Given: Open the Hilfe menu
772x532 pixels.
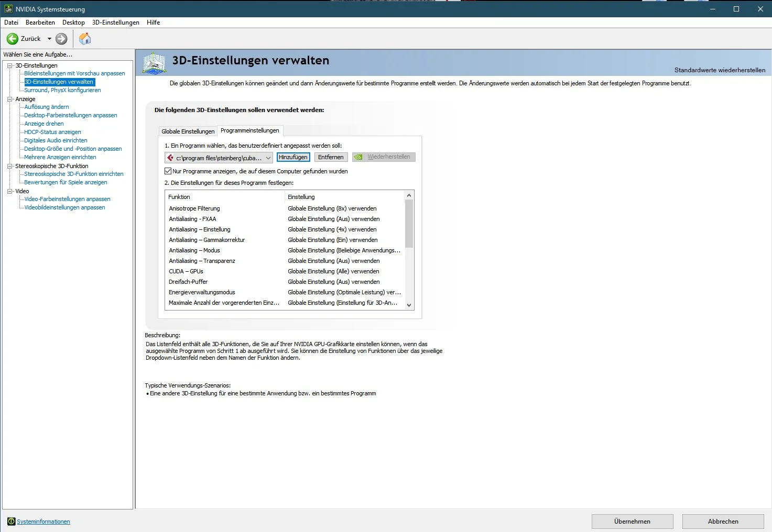Looking at the screenshot, I should (x=154, y=23).
